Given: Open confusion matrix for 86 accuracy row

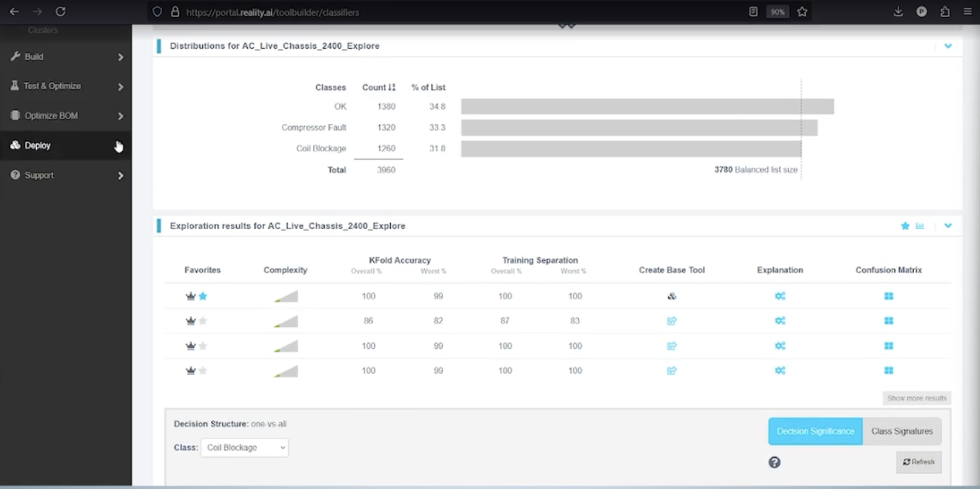Looking at the screenshot, I should click(x=888, y=321).
